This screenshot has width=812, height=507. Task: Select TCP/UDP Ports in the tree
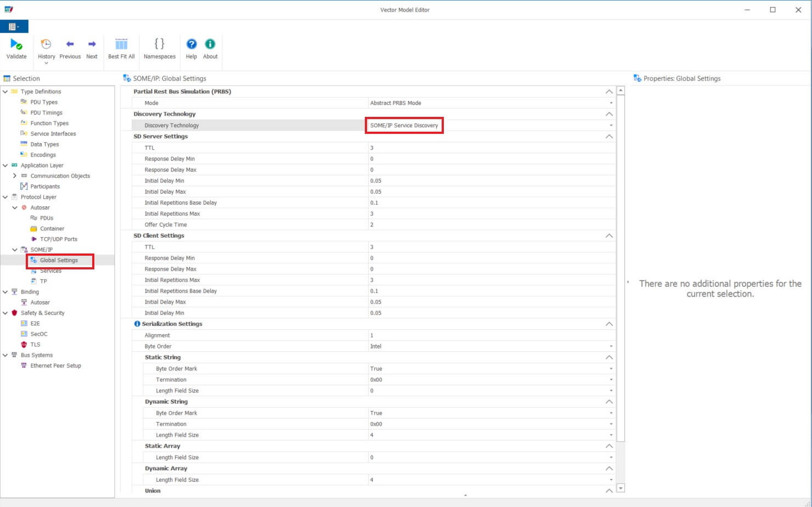59,239
